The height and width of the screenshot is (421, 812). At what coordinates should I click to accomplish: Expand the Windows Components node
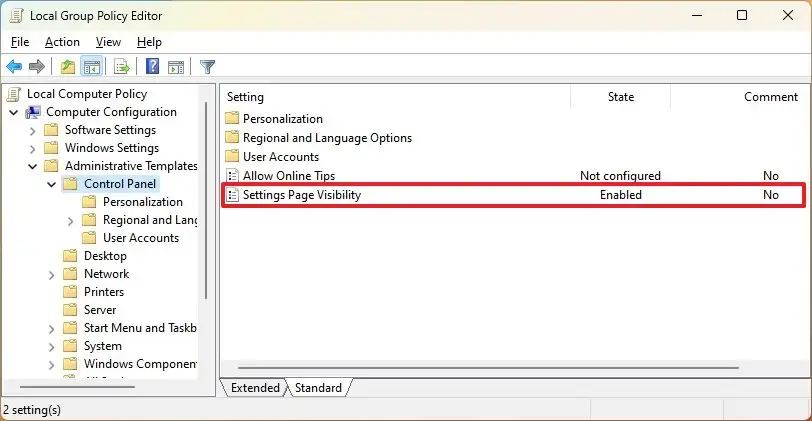[51, 365]
